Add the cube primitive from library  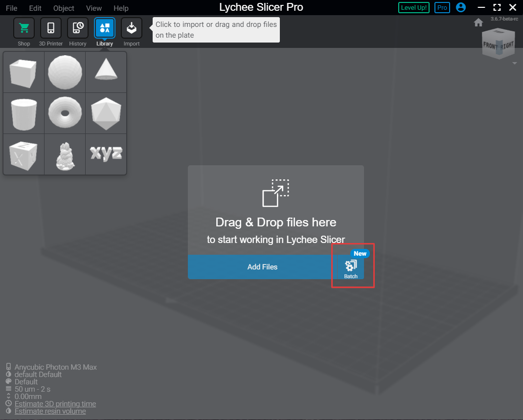click(23, 72)
